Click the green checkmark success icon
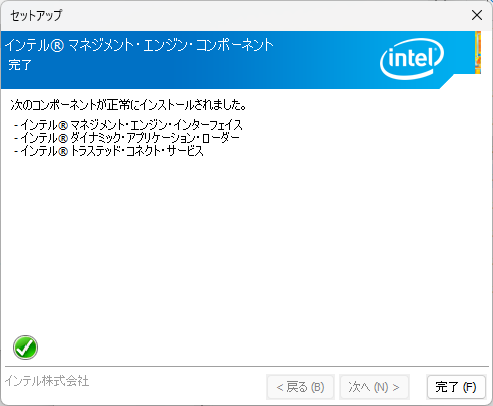This screenshot has width=493, height=406. pos(25,347)
